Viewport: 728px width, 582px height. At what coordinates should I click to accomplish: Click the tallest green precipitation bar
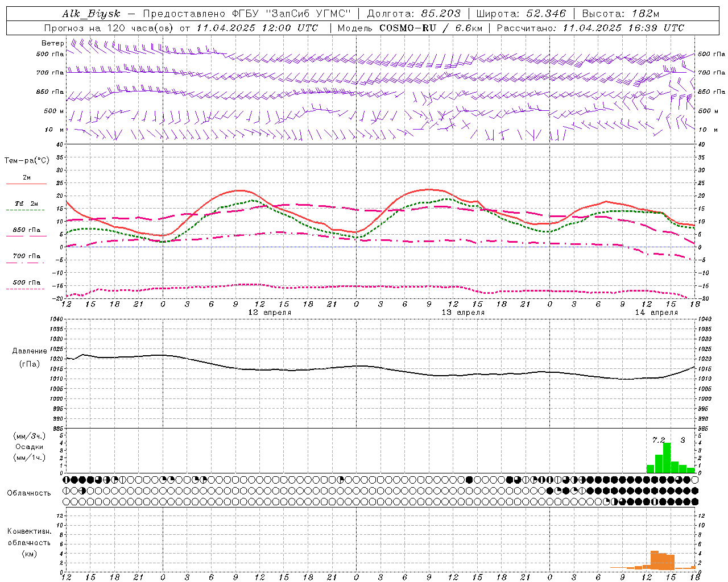point(667,458)
